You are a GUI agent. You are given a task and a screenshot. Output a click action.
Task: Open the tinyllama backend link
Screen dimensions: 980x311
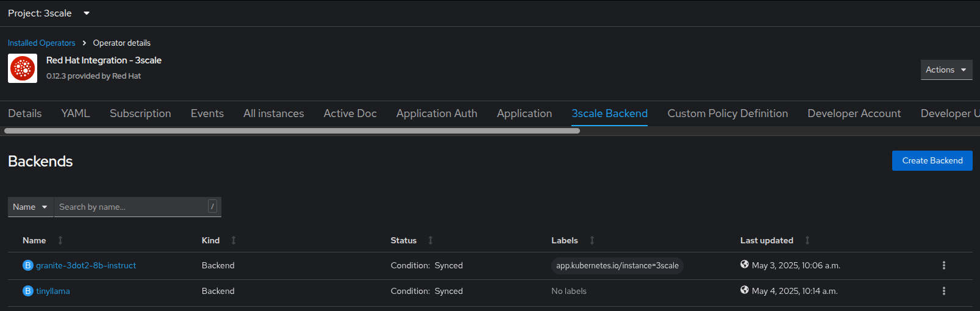coord(53,291)
